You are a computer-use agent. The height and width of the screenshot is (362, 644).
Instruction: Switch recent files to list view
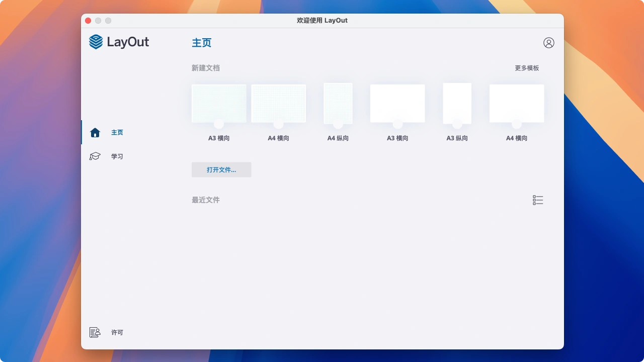click(538, 200)
